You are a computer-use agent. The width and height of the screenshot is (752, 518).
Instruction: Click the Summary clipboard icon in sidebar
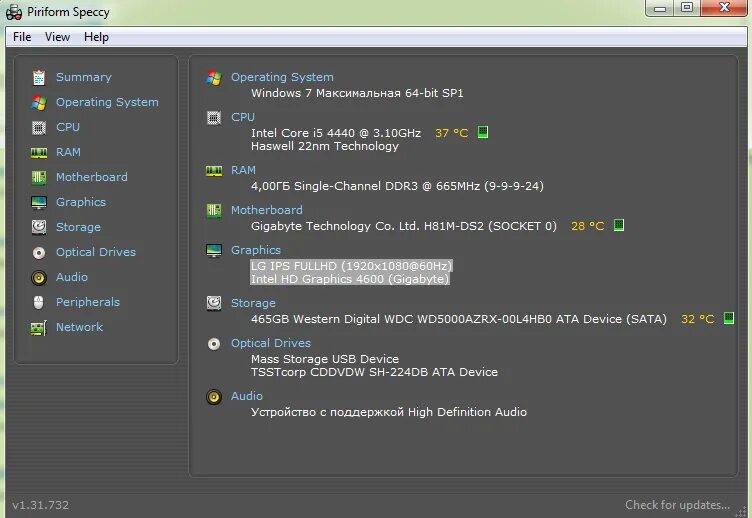39,77
